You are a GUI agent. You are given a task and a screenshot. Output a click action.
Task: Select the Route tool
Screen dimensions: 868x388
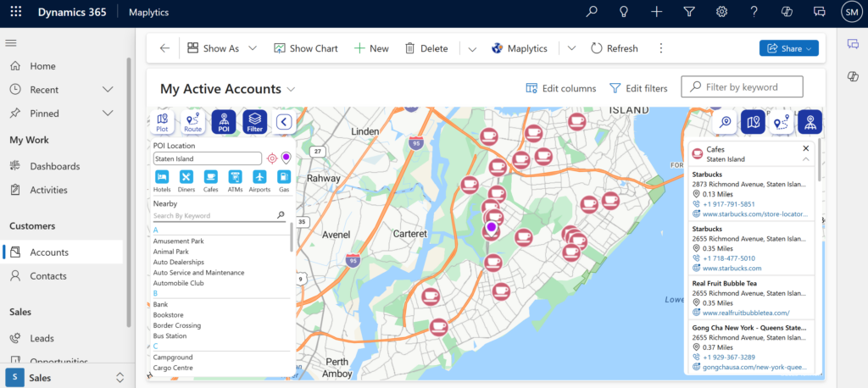[x=193, y=123]
